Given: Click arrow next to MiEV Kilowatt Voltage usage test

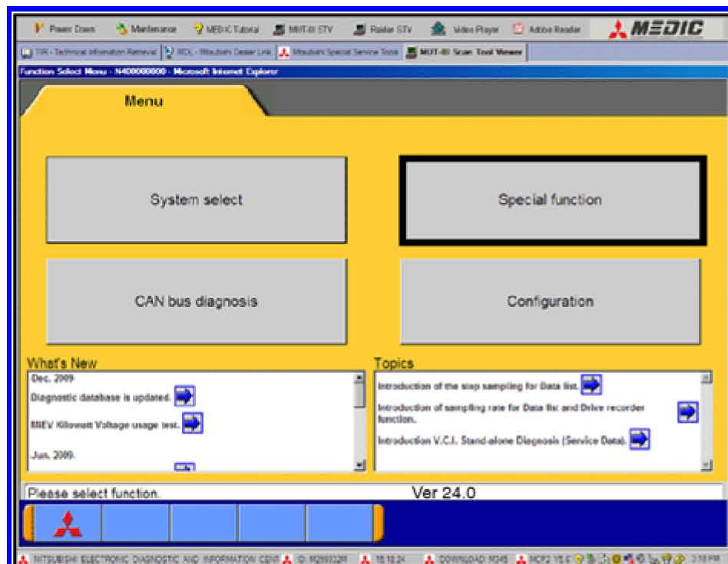Looking at the screenshot, I should click(193, 422).
